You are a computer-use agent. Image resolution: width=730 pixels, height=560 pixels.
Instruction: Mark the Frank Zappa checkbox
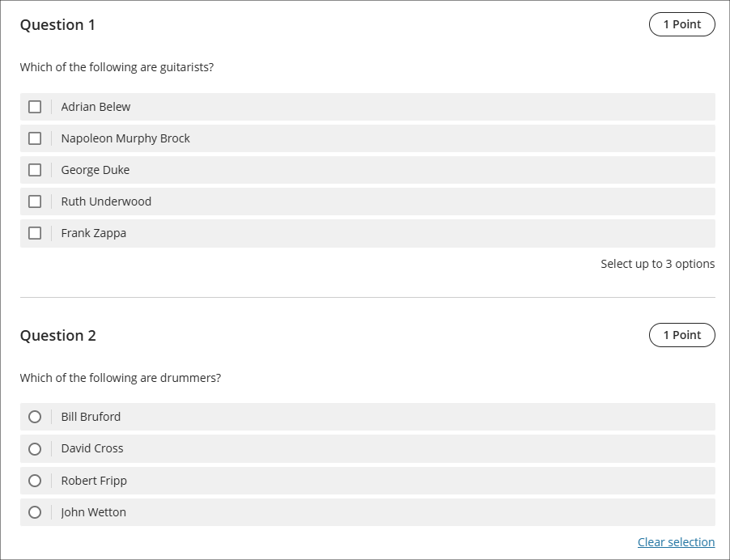click(35, 233)
